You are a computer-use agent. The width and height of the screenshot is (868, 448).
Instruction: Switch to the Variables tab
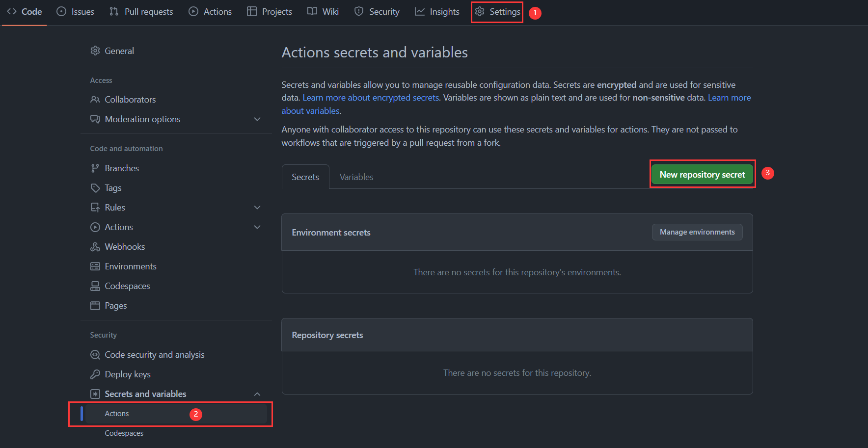coord(356,177)
